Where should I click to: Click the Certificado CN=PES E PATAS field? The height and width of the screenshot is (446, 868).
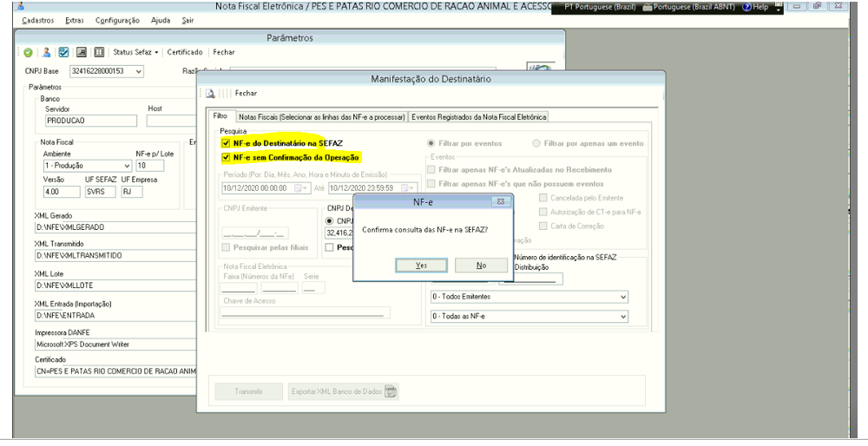(x=115, y=372)
